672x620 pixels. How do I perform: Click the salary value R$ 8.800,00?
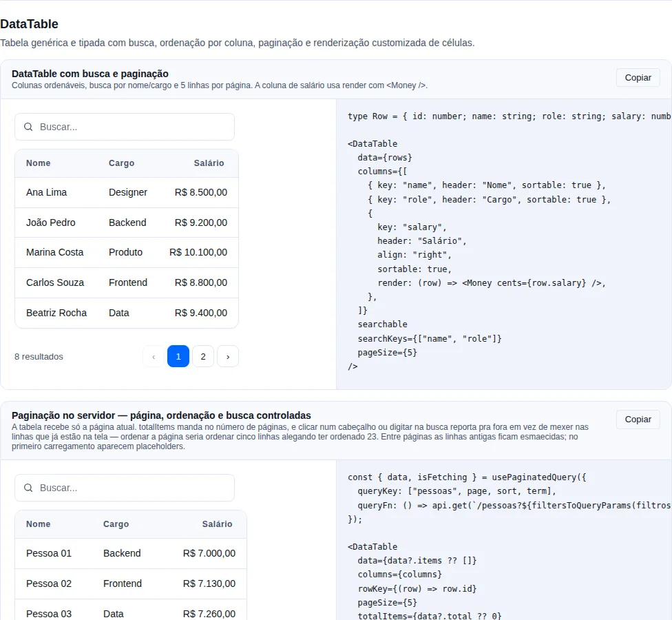[x=201, y=282]
